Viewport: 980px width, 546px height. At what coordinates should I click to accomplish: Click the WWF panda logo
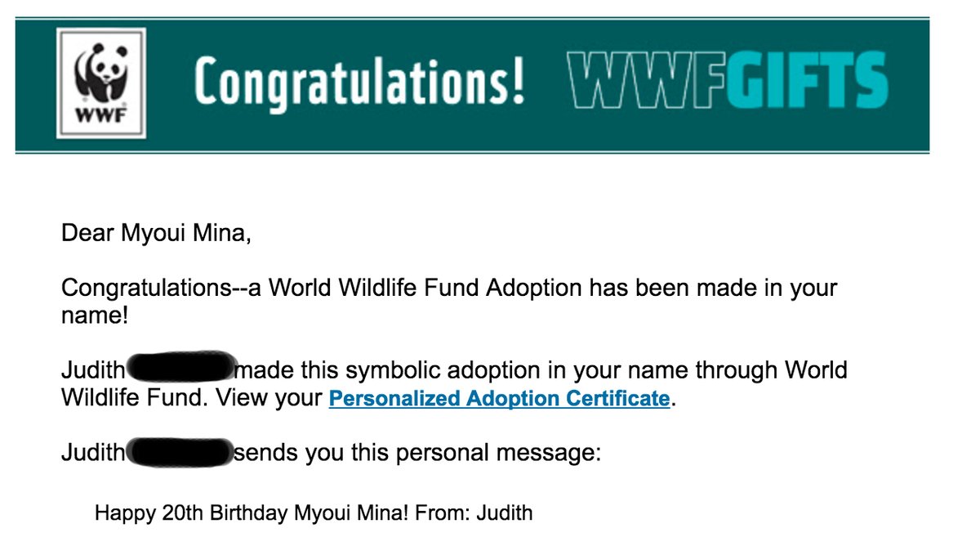100,83
